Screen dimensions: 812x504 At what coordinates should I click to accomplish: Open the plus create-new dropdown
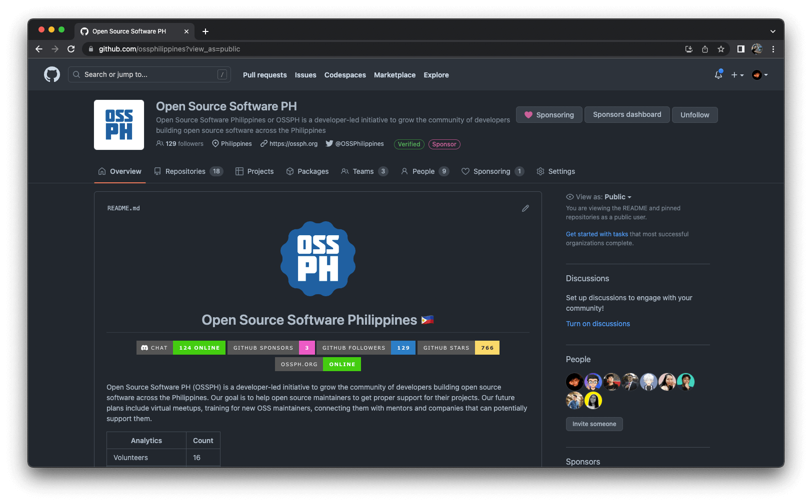pos(737,75)
